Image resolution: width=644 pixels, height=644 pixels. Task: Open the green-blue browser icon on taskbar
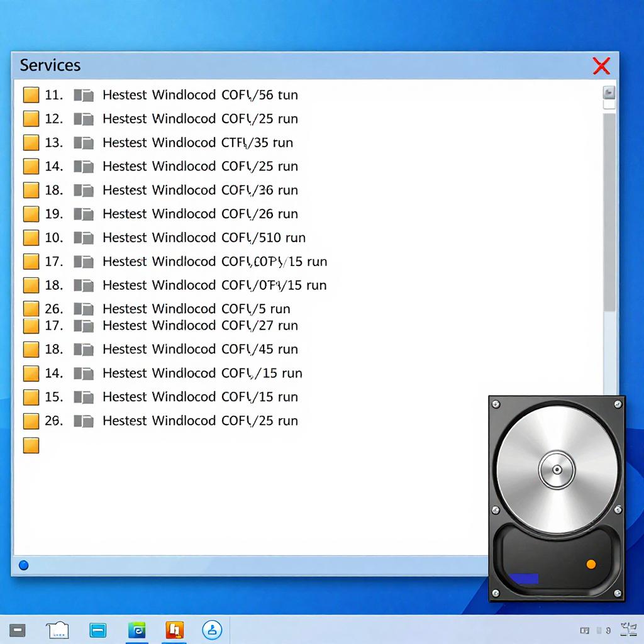[136, 630]
